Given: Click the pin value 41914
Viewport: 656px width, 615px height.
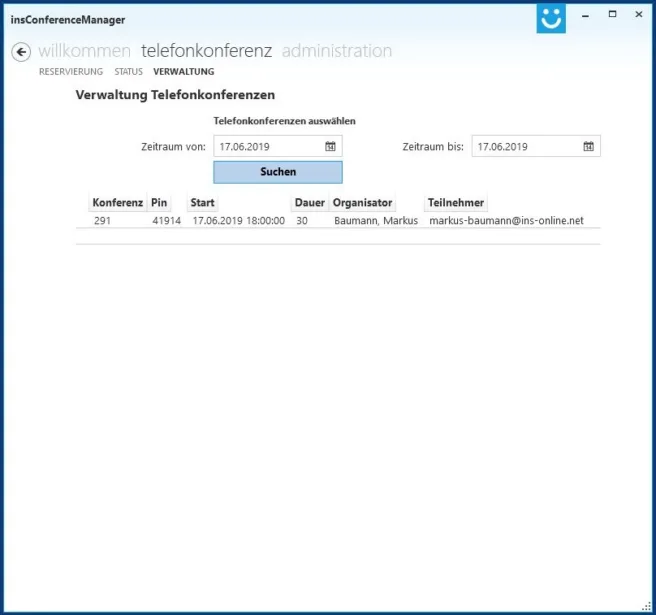Looking at the screenshot, I should (167, 220).
